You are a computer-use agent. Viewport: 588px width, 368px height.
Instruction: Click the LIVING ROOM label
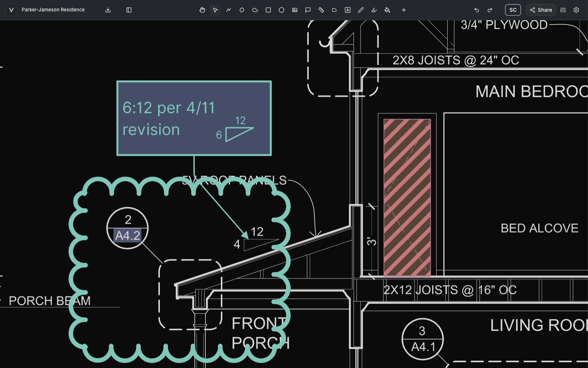tap(539, 325)
